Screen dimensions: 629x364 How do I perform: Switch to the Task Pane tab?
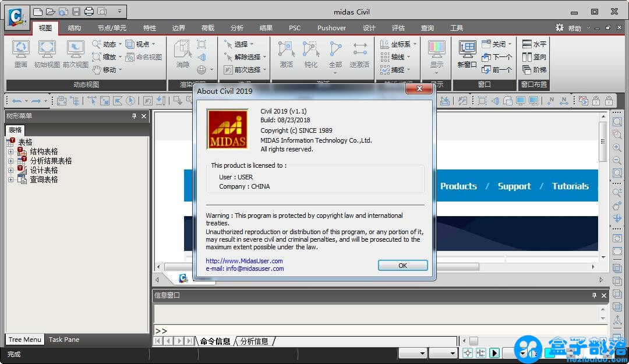[x=64, y=340]
